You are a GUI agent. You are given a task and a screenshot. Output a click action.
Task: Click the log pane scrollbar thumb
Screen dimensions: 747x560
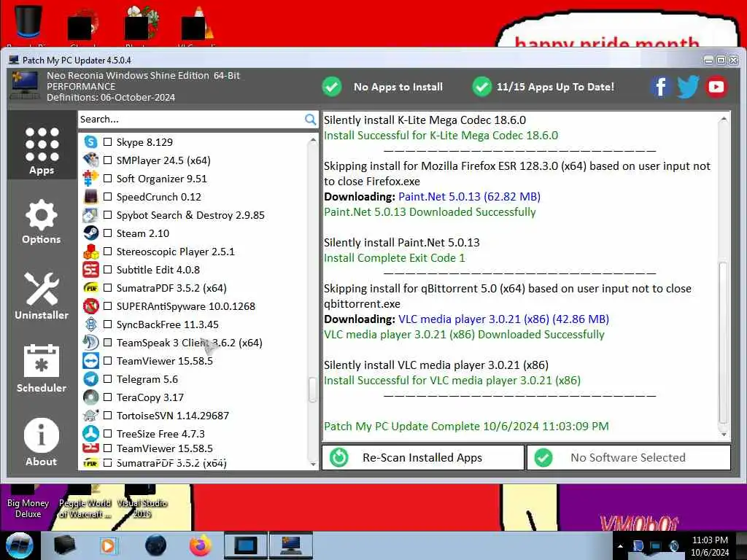(723, 343)
